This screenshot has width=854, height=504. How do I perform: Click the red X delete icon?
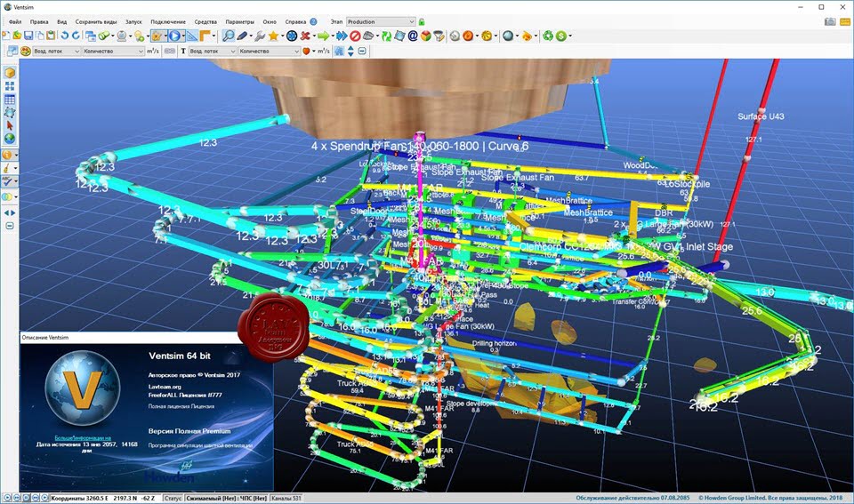click(305, 36)
